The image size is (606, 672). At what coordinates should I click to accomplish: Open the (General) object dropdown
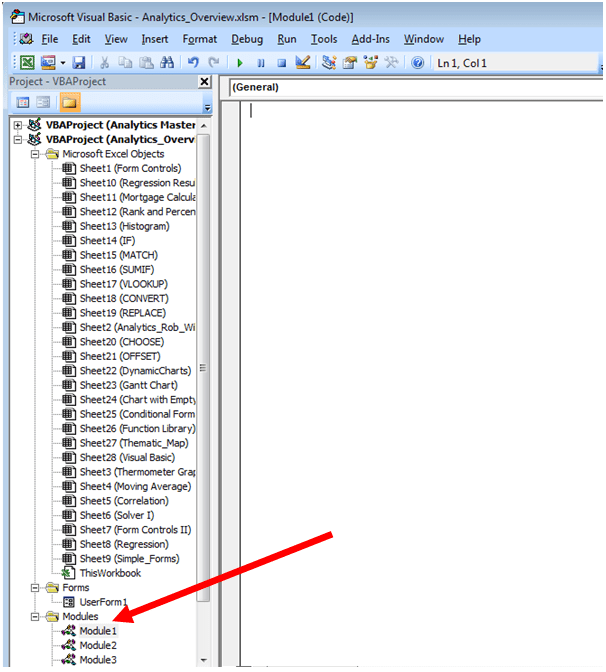pyautogui.click(x=416, y=87)
